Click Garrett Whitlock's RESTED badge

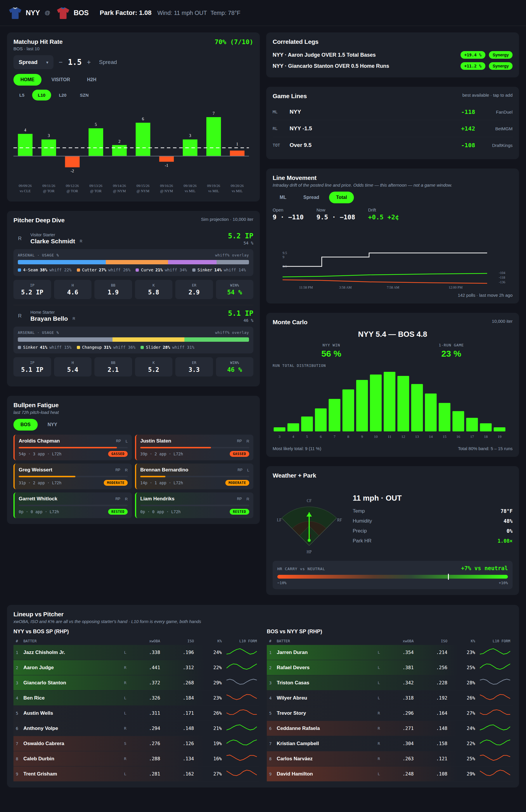118,512
